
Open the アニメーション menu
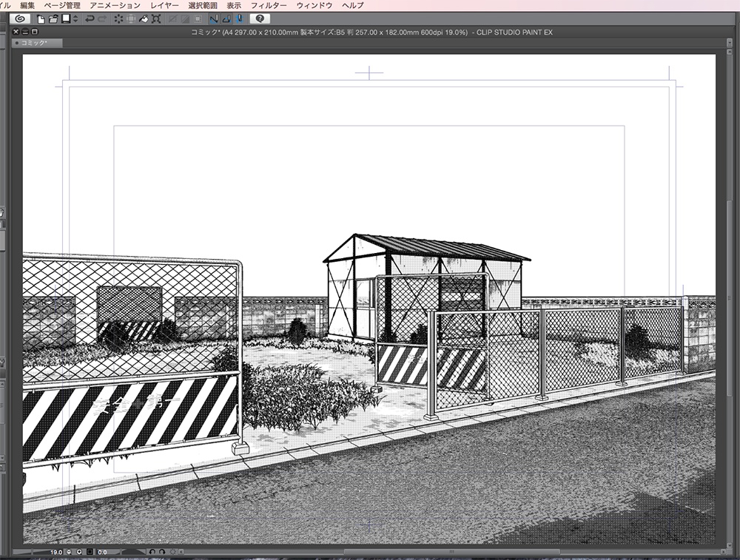coord(115,5)
